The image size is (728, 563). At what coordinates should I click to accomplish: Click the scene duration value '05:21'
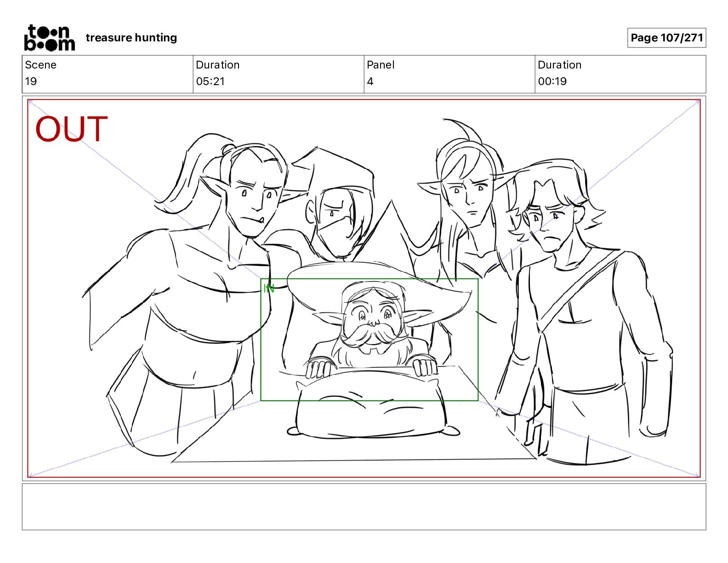[x=210, y=81]
